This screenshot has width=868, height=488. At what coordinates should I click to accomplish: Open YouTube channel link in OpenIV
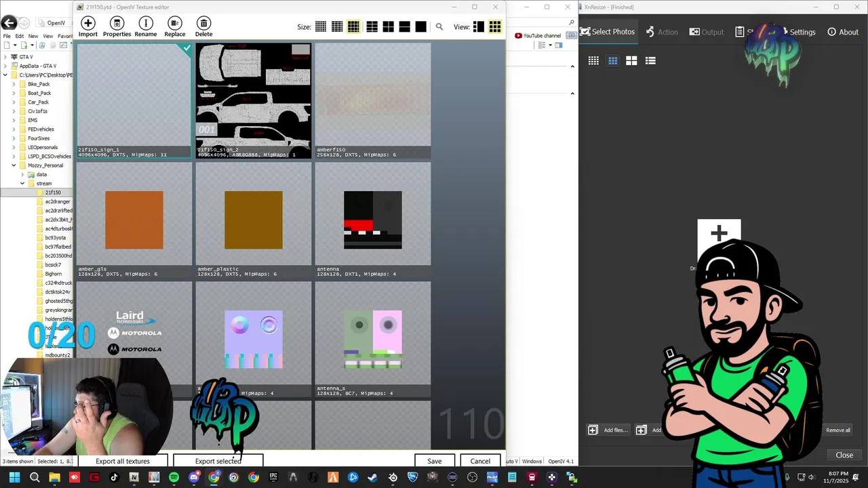click(538, 35)
